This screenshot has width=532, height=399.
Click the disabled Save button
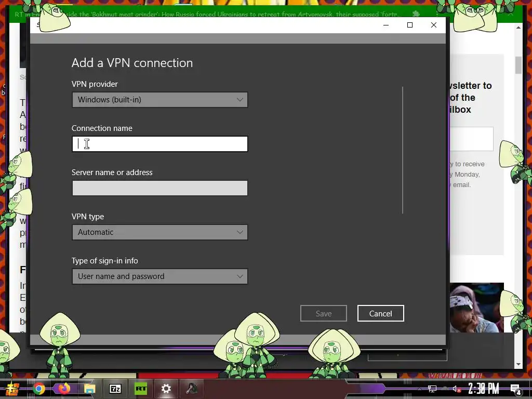324,313
